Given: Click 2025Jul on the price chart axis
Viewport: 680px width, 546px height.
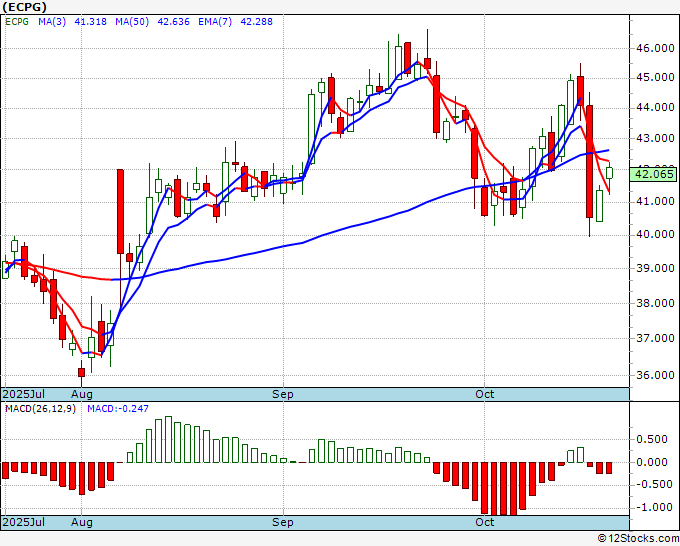Looking at the screenshot, I should coord(24,394).
